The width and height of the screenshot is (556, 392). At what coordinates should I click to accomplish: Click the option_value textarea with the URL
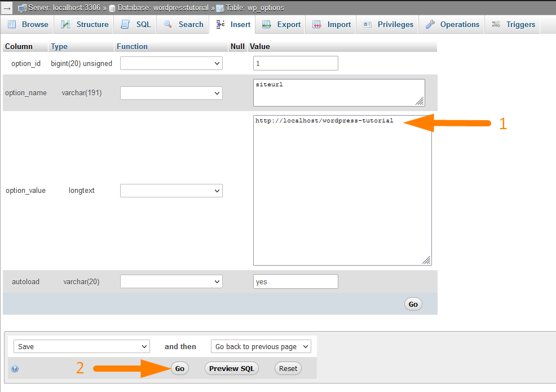tap(342, 190)
